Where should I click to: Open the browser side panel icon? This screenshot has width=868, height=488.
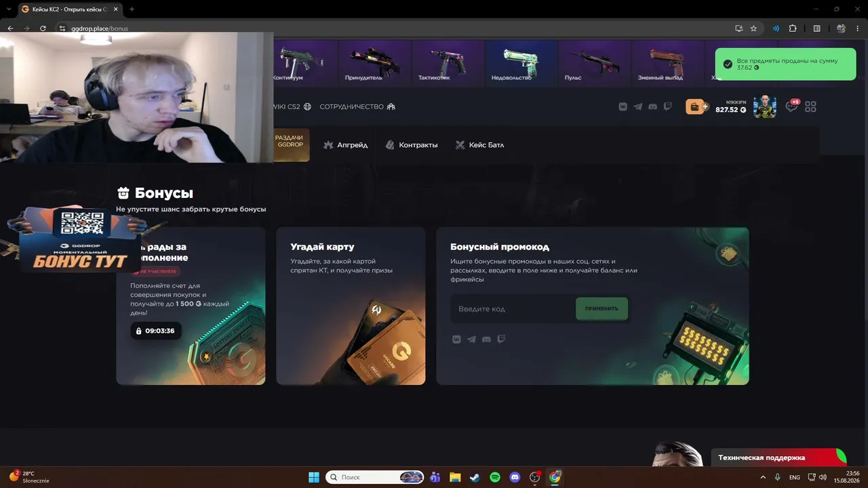817,28
